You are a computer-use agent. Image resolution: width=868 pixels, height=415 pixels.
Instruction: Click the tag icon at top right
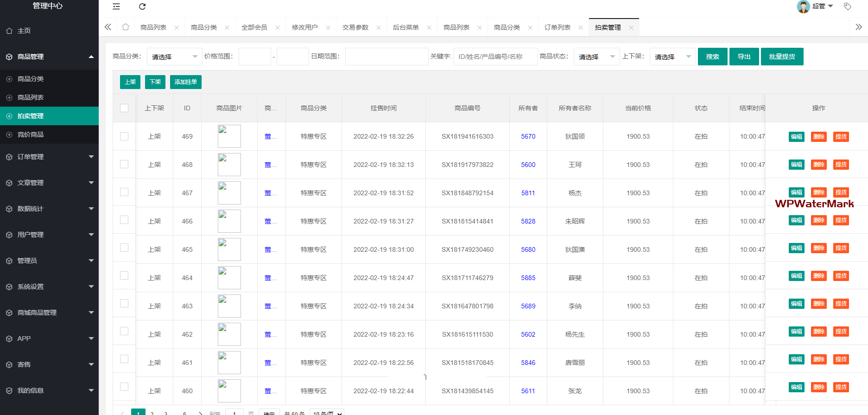(x=848, y=6)
